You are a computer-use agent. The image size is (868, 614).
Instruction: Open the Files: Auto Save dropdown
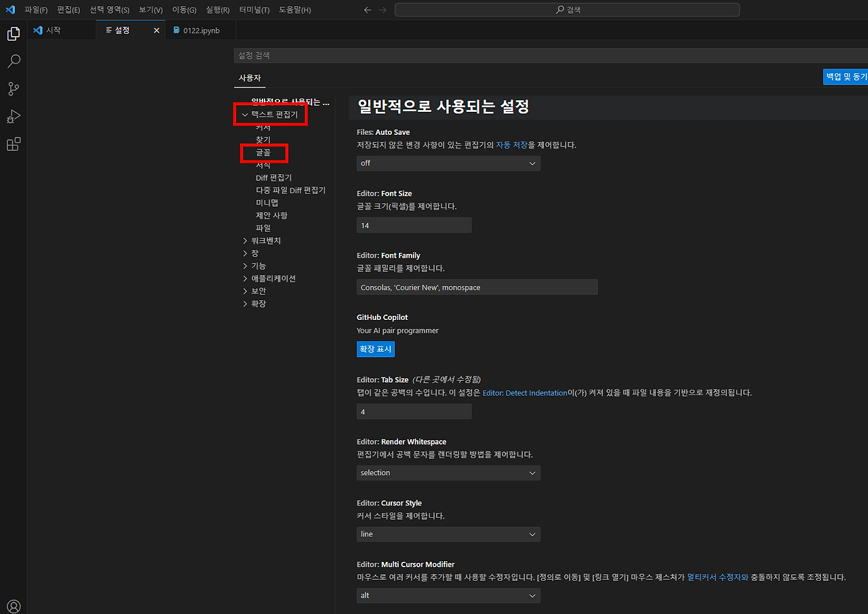pos(448,163)
